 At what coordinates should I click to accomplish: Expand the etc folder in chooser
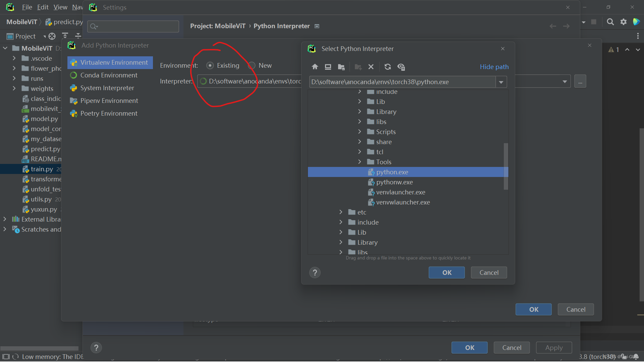click(x=341, y=212)
